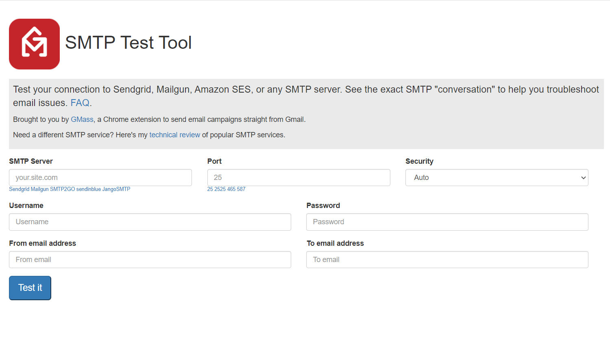This screenshot has height=364, width=610.
Task: Open the FAQ link
Action: pos(80,103)
